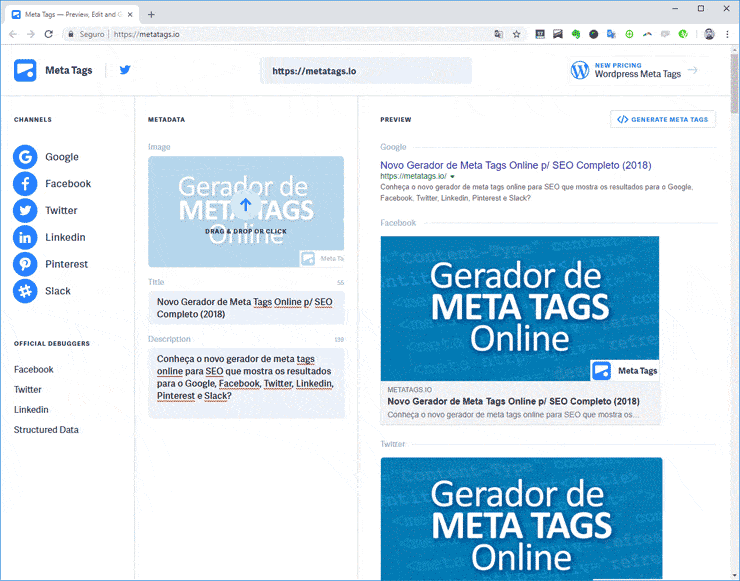Image resolution: width=740 pixels, height=581 pixels.
Task: Click the METATAGS.IO domain in Facebook card
Action: pos(410,390)
